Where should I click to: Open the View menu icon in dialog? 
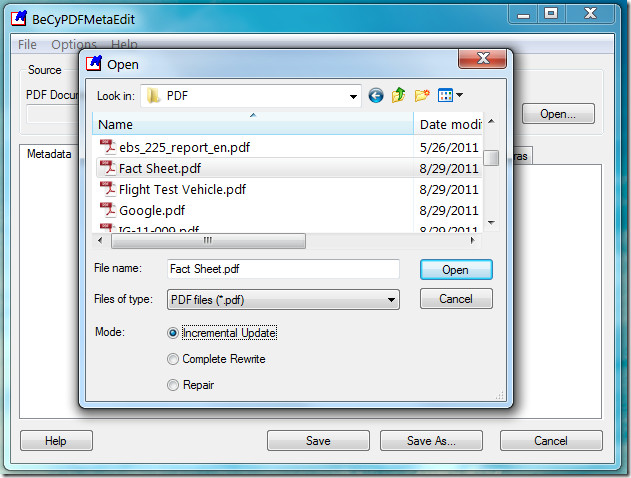click(x=450, y=95)
